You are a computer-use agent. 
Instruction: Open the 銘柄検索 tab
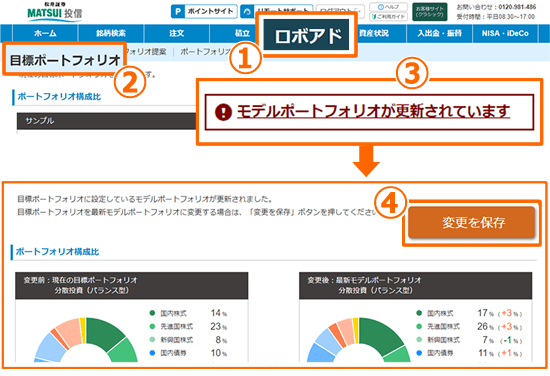point(111,33)
